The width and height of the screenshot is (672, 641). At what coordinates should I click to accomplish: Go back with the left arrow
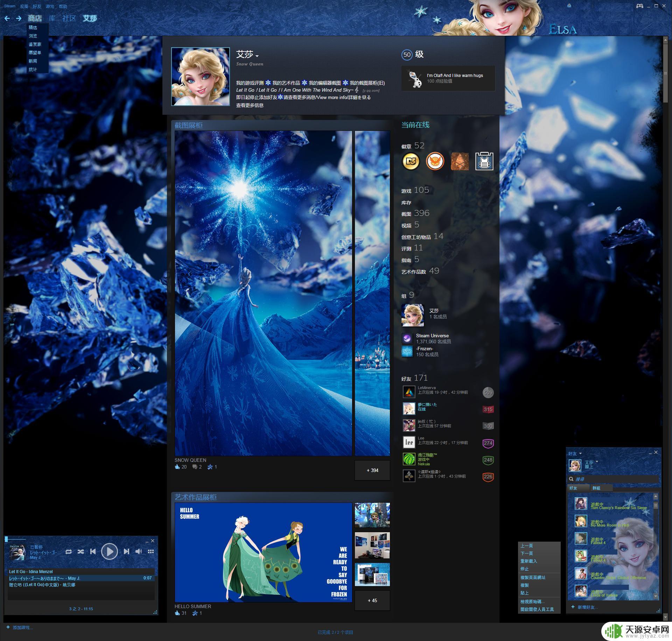coord(7,18)
